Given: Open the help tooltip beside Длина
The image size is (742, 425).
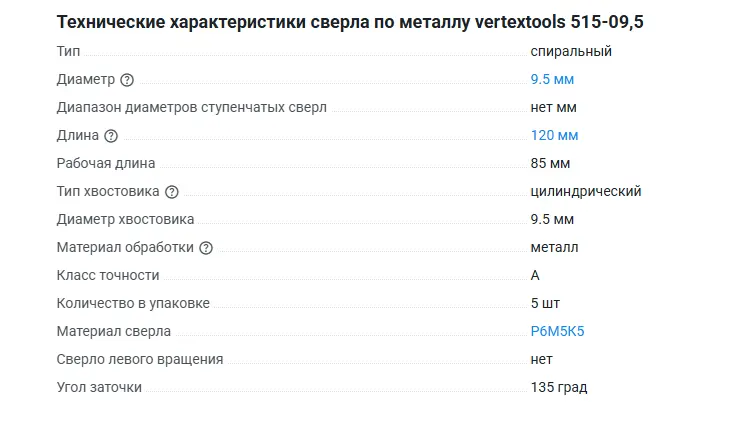Looking at the screenshot, I should coord(111,136).
